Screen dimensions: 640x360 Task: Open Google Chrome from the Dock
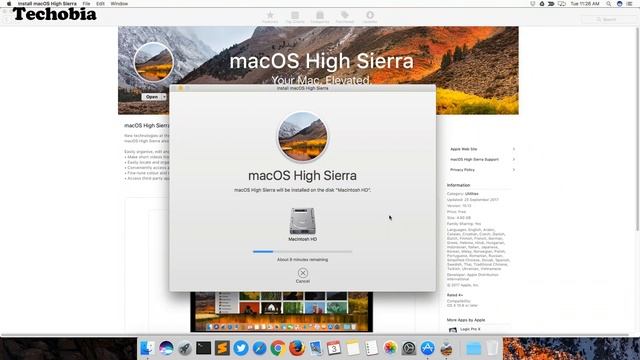tap(278, 348)
